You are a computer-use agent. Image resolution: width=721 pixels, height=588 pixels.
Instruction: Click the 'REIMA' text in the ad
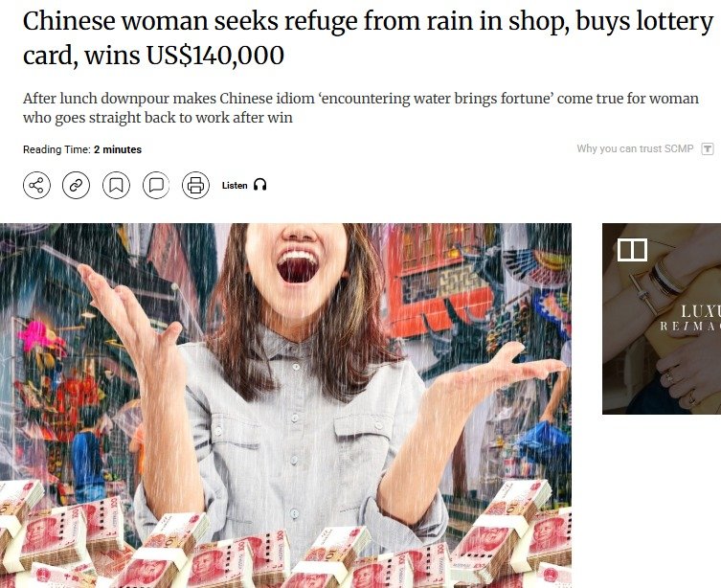[x=690, y=327]
